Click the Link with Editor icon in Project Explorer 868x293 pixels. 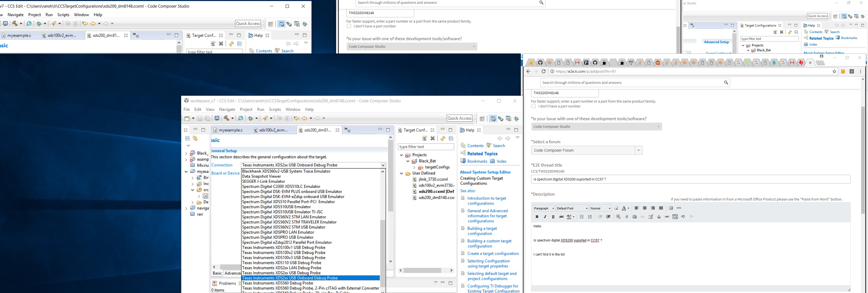195,139
